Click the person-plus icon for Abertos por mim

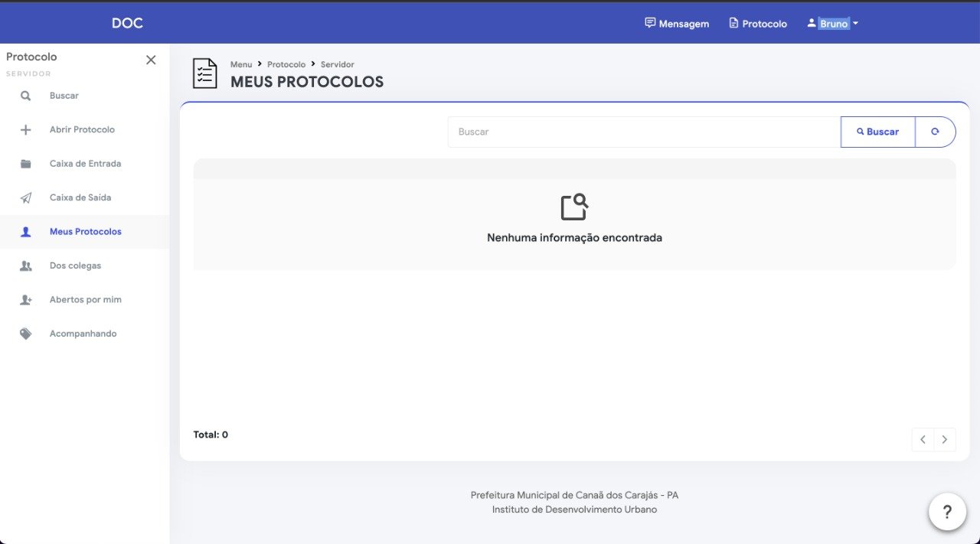click(x=26, y=300)
